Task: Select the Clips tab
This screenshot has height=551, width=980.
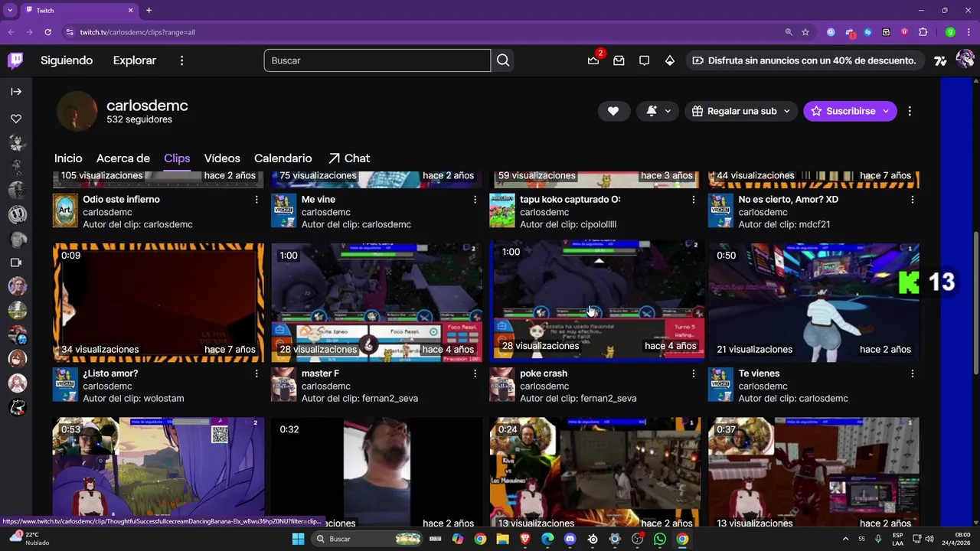Action: 177,158
